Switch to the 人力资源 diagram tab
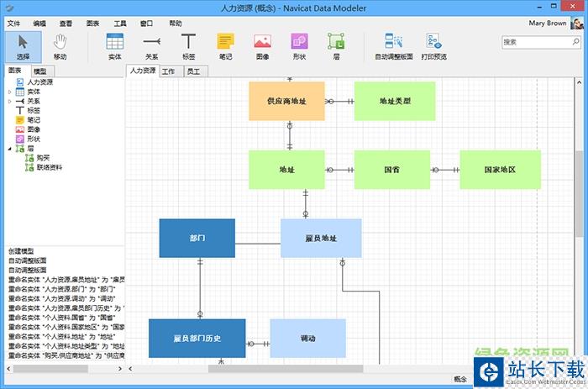Screen dimensions: 588x389 click(x=143, y=71)
